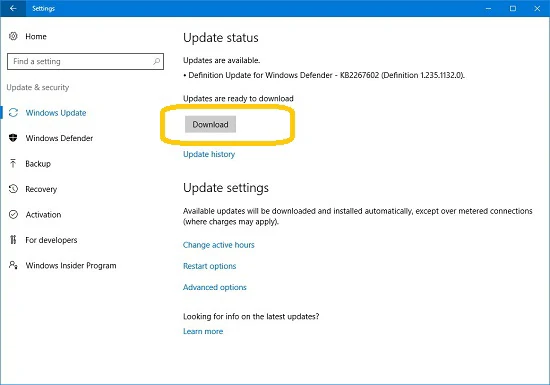Image resolution: width=550 pixels, height=385 pixels.
Task: Open Advanced options link
Action: click(x=215, y=287)
